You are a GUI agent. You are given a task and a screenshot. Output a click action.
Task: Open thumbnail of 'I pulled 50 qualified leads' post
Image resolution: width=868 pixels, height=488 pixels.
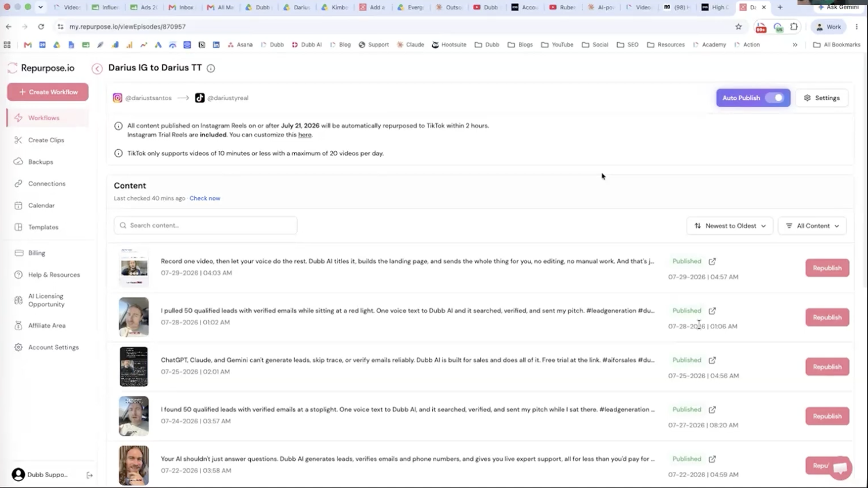pyautogui.click(x=133, y=317)
